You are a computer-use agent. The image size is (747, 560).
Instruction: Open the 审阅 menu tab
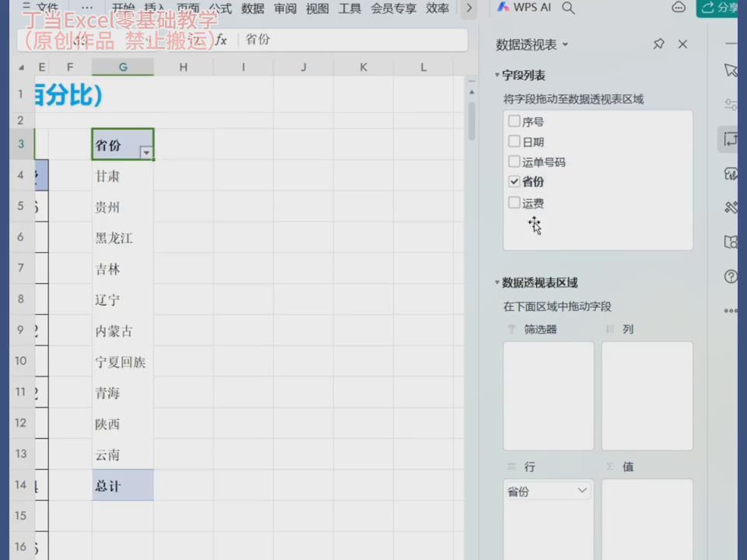tap(285, 8)
